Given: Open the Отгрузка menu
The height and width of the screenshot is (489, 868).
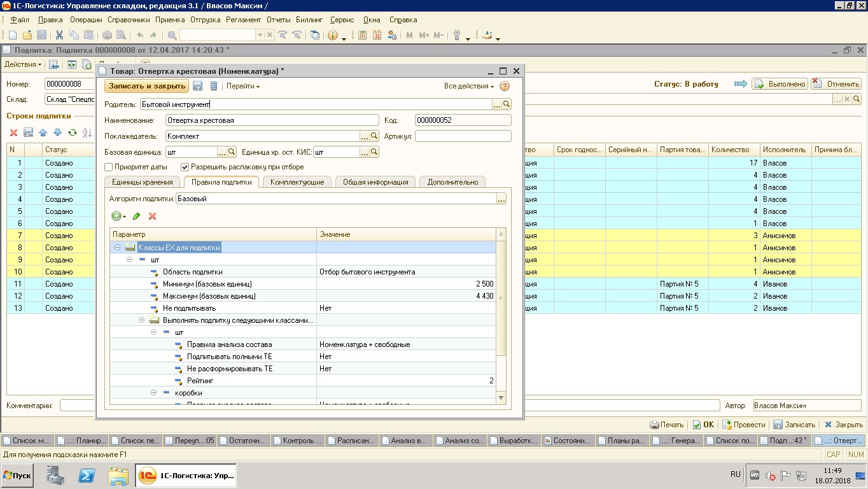Looking at the screenshot, I should [x=205, y=20].
